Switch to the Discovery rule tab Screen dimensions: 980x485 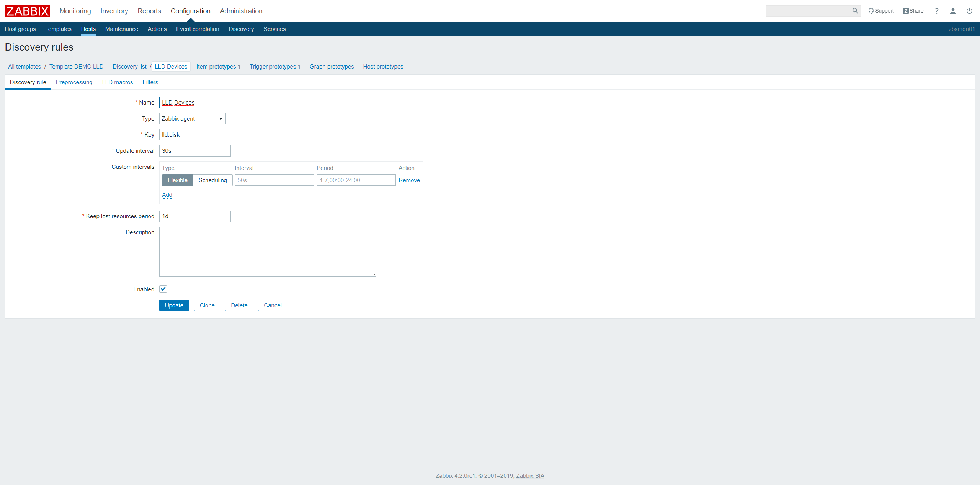coord(28,82)
